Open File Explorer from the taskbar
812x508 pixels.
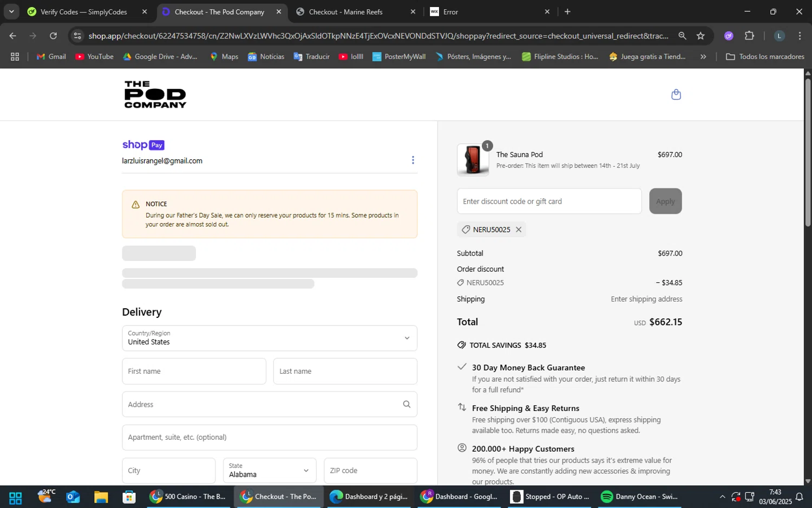[101, 497]
